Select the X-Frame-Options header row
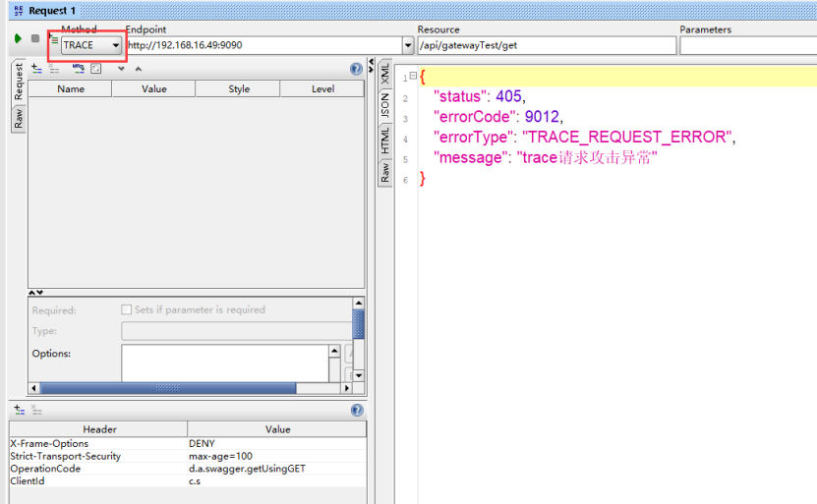Image resolution: width=817 pixels, height=504 pixels. [98, 443]
